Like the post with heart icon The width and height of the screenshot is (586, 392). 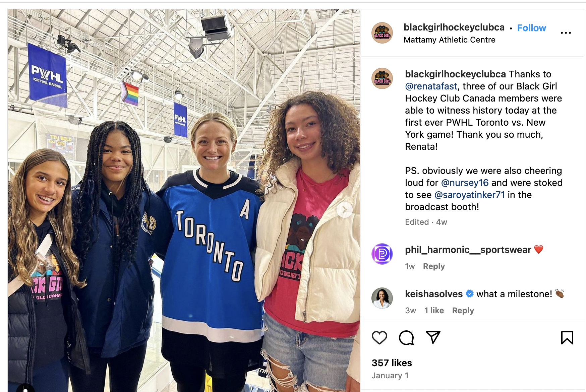tap(379, 338)
